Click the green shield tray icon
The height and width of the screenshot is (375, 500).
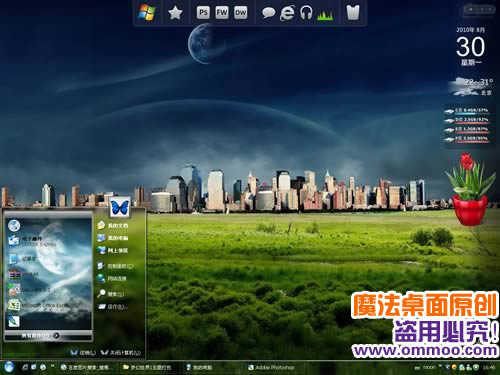[477, 367]
